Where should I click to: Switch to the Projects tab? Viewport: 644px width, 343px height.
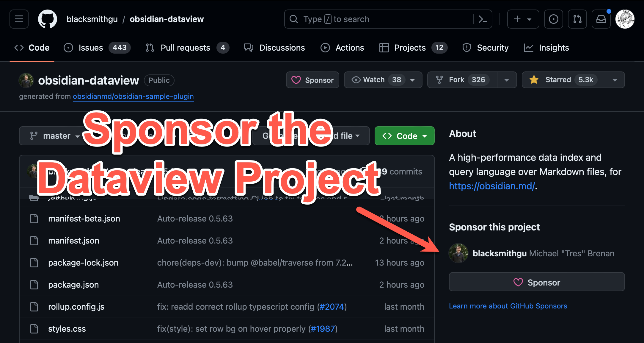[413, 48]
